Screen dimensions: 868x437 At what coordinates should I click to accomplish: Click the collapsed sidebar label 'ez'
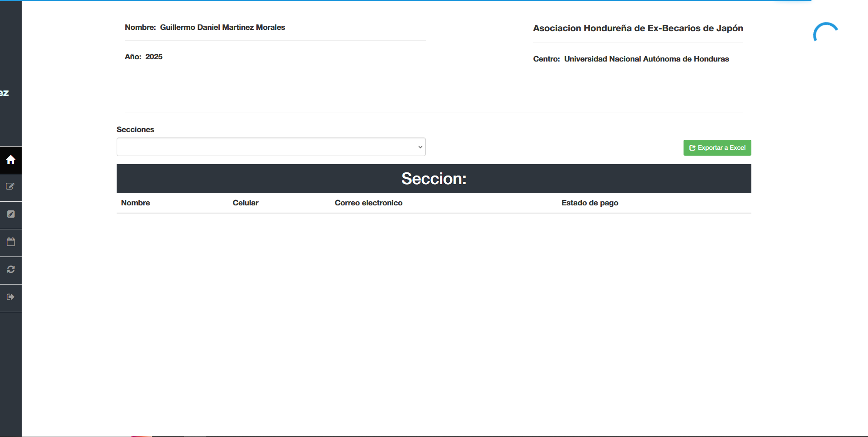click(4, 93)
